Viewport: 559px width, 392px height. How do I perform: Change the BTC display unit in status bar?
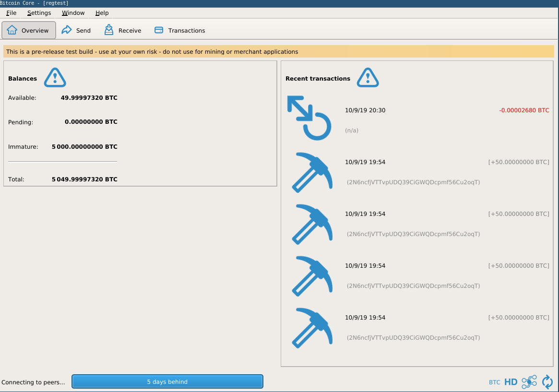click(x=495, y=382)
